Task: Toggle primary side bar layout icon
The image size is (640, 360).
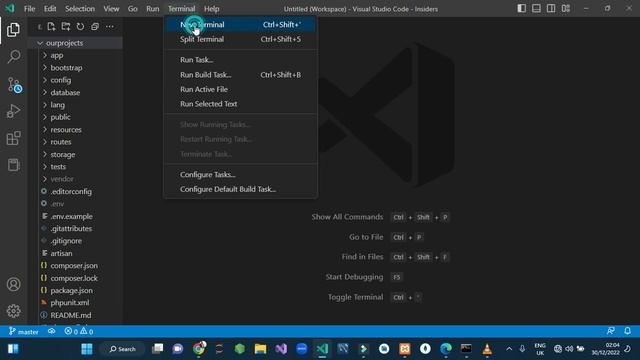Action: tap(521, 9)
